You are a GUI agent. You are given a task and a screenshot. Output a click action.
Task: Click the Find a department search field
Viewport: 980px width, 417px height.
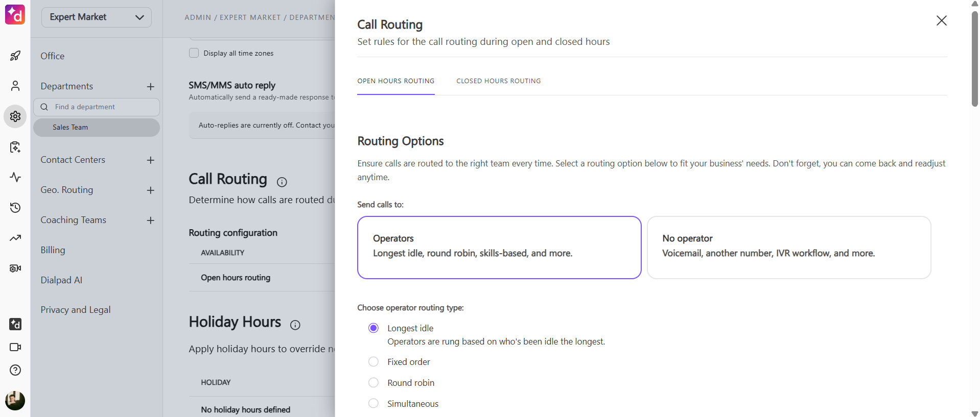point(97,107)
